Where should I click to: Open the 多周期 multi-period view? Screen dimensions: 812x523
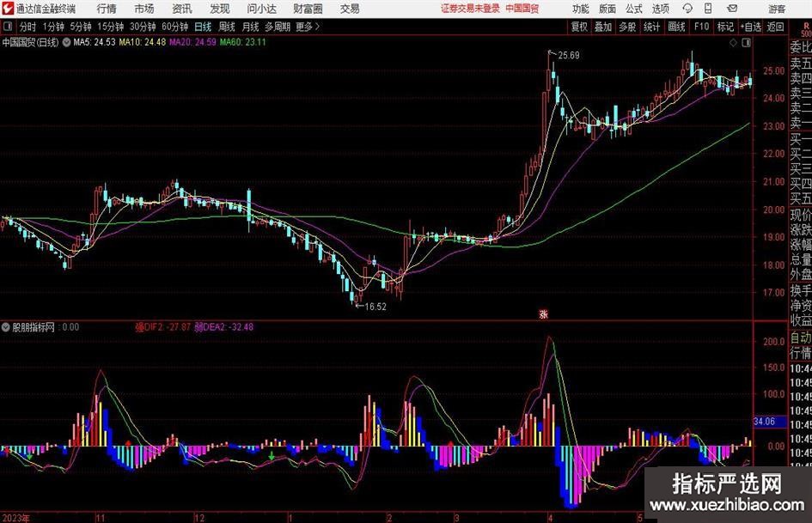click(278, 27)
